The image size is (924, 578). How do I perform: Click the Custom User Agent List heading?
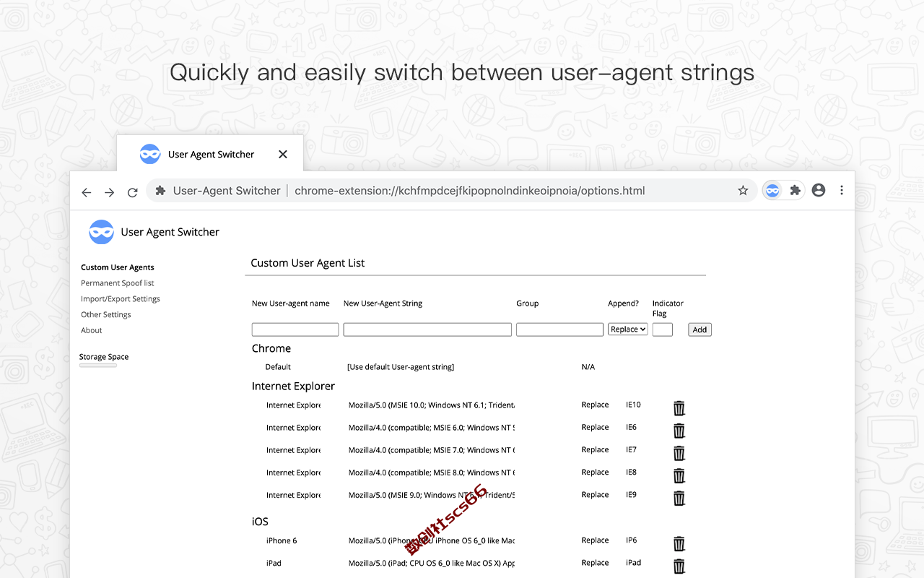click(x=308, y=263)
